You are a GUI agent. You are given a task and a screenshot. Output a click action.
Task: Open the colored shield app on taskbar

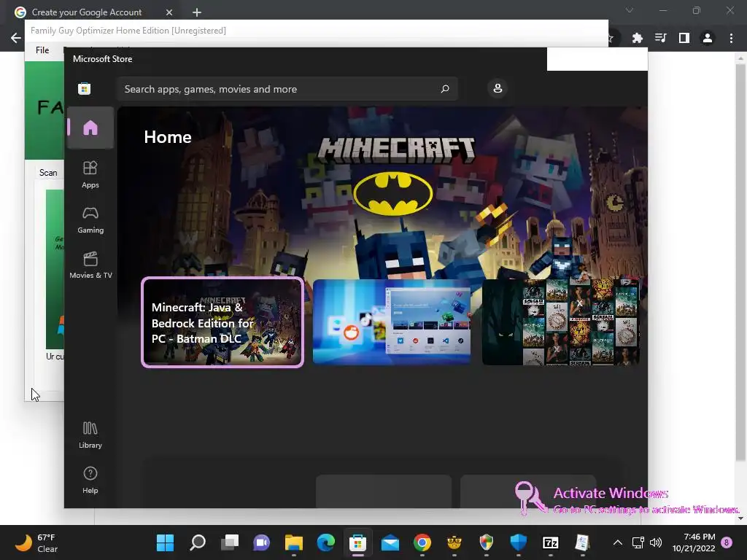[x=487, y=542]
